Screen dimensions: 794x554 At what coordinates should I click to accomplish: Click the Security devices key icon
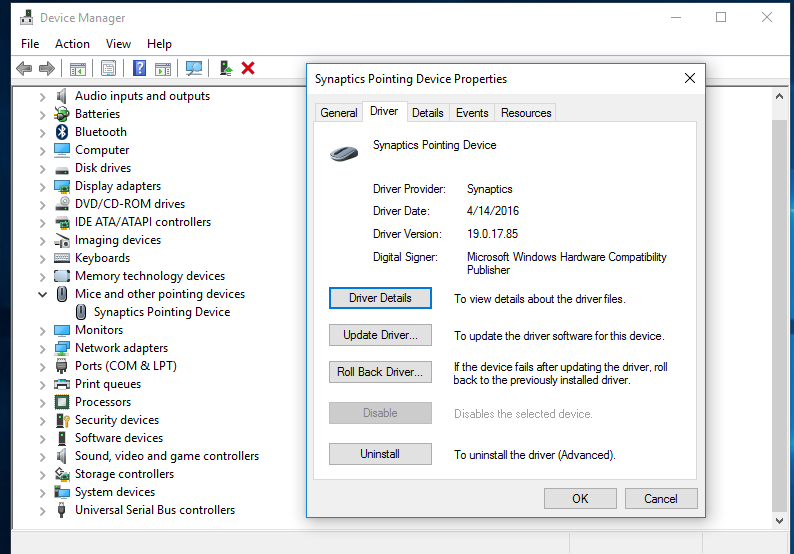click(62, 420)
